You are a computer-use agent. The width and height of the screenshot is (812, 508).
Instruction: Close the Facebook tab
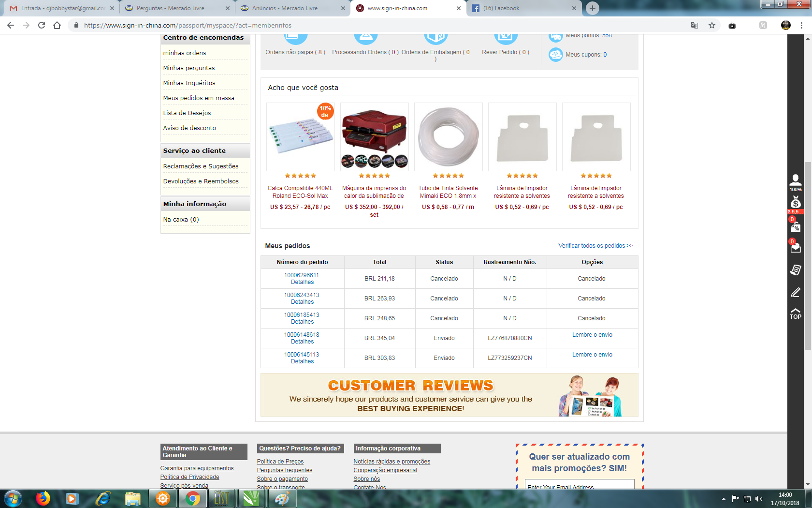tap(574, 8)
